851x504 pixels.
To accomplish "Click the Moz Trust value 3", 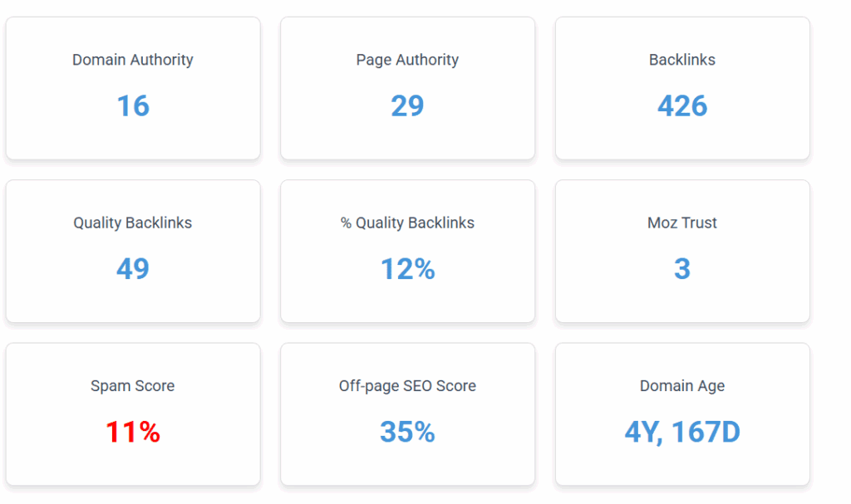I will tap(682, 269).
